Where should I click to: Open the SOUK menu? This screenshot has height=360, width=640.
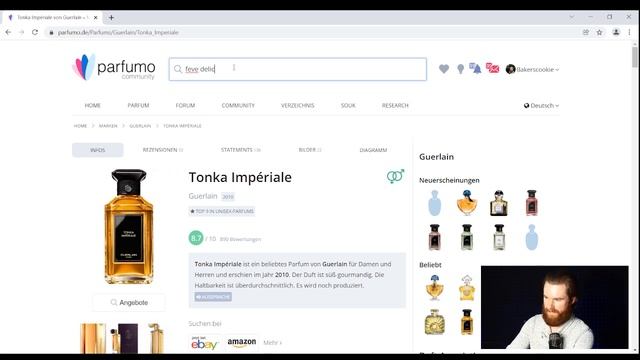[348, 105]
